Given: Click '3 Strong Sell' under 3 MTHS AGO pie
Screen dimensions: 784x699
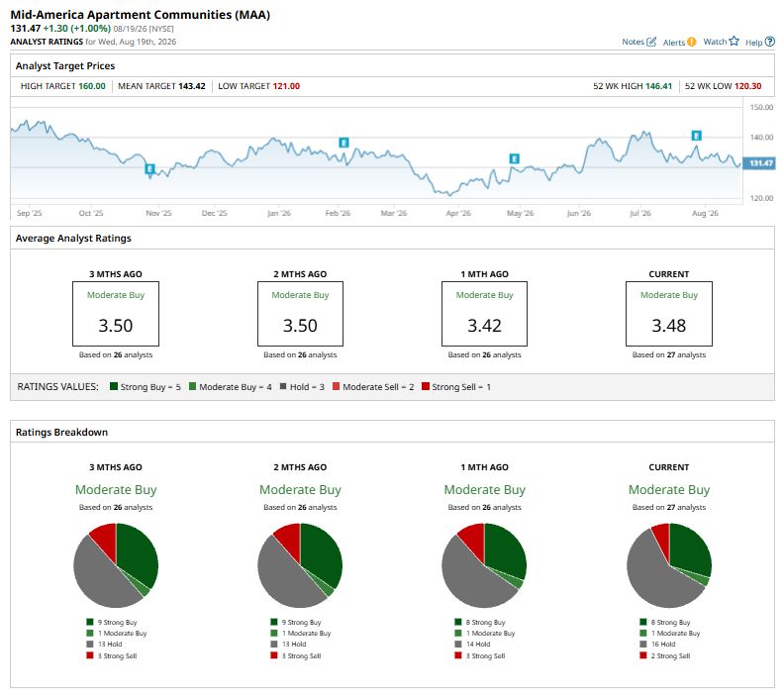Looking at the screenshot, I should (117, 656).
